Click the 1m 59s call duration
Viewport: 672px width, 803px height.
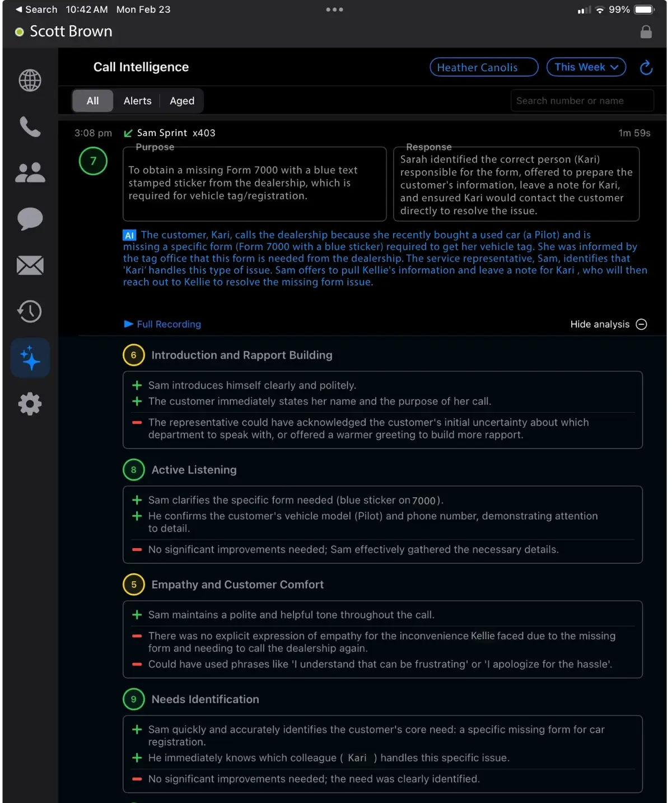point(634,133)
